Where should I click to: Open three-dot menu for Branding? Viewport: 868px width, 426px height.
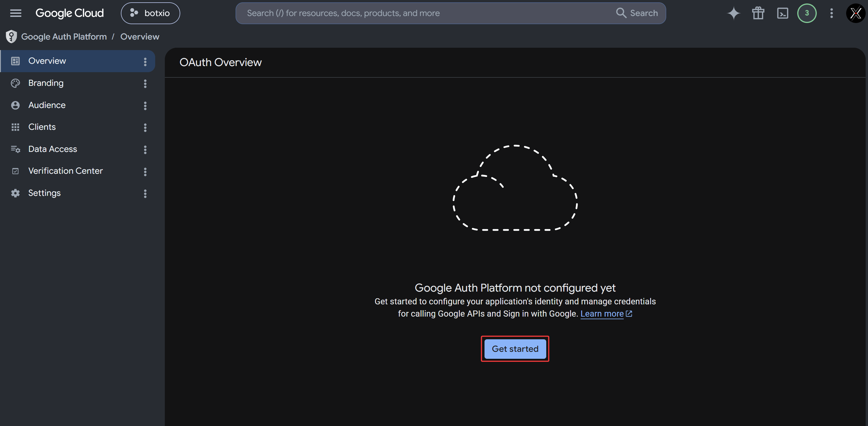click(145, 84)
